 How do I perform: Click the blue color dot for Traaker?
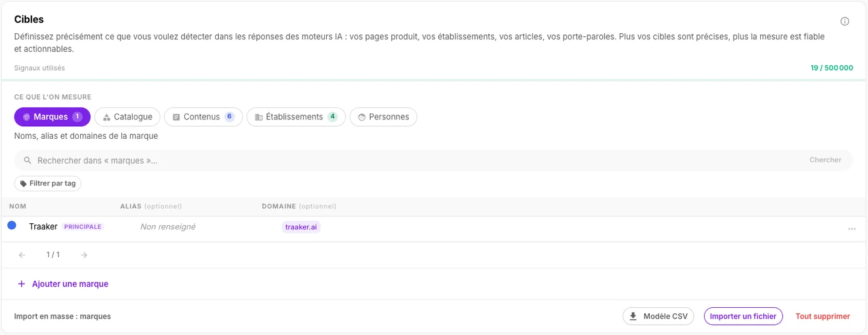[11, 225]
